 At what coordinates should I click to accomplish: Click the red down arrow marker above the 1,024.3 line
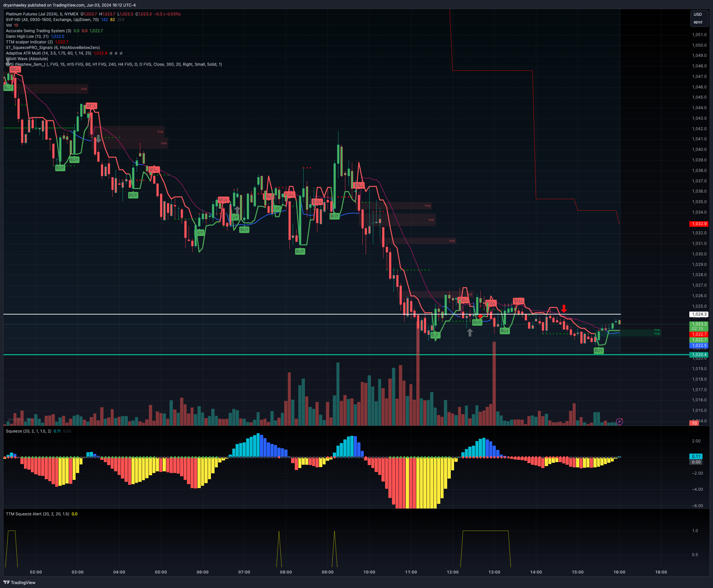tap(564, 309)
